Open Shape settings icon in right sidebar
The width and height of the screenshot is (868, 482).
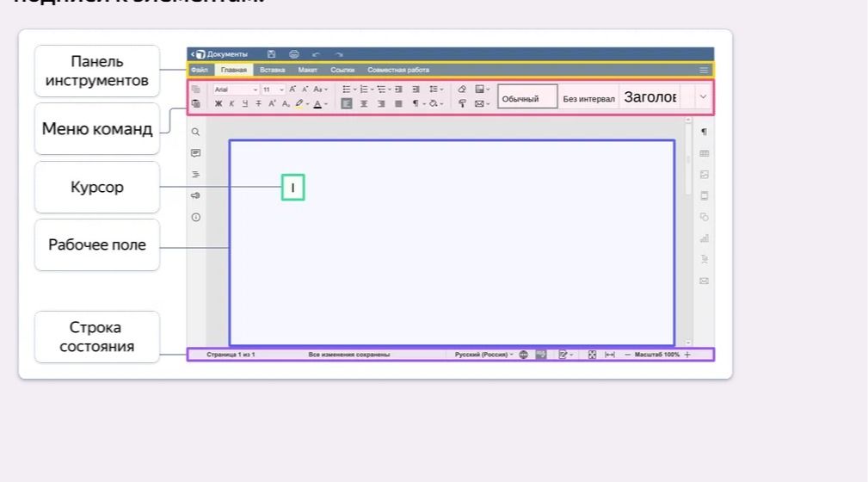pyautogui.click(x=705, y=217)
